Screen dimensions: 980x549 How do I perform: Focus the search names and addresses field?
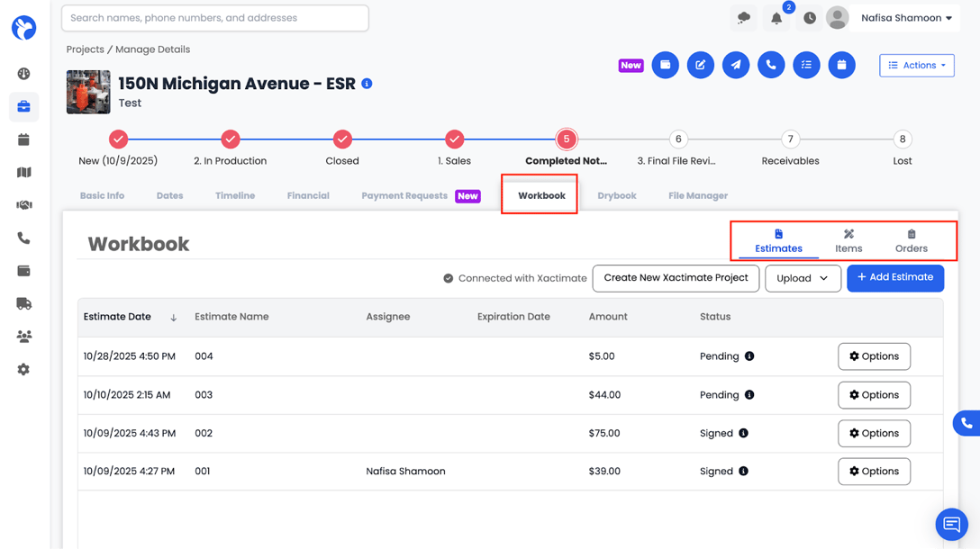point(215,18)
